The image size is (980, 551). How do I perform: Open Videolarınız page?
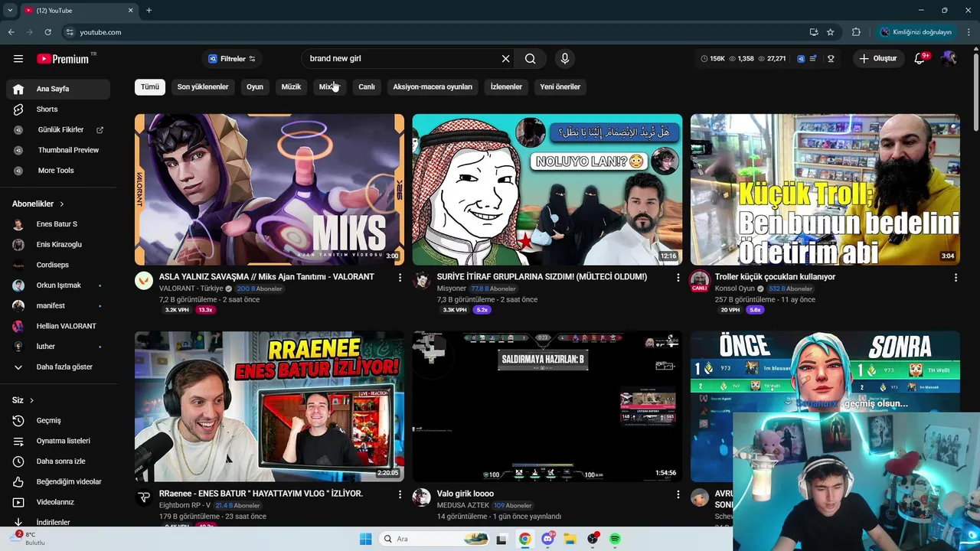(x=58, y=502)
